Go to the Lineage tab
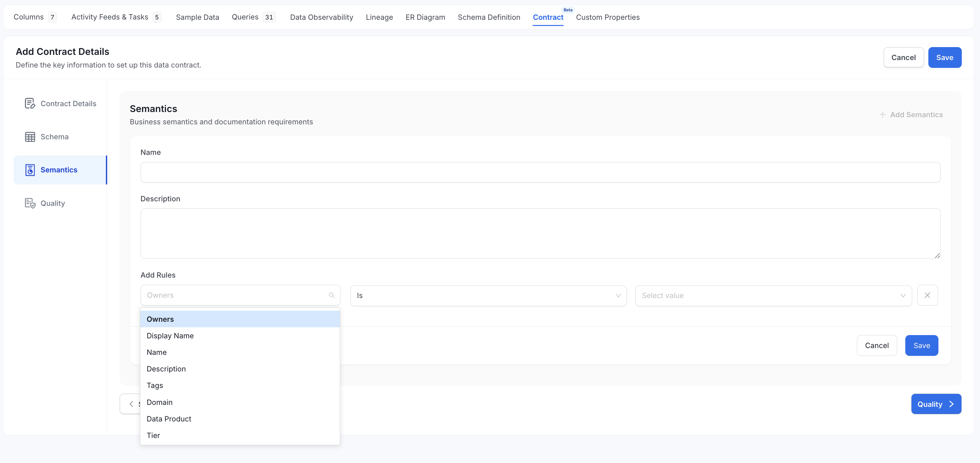This screenshot has height=463, width=980. tap(379, 17)
